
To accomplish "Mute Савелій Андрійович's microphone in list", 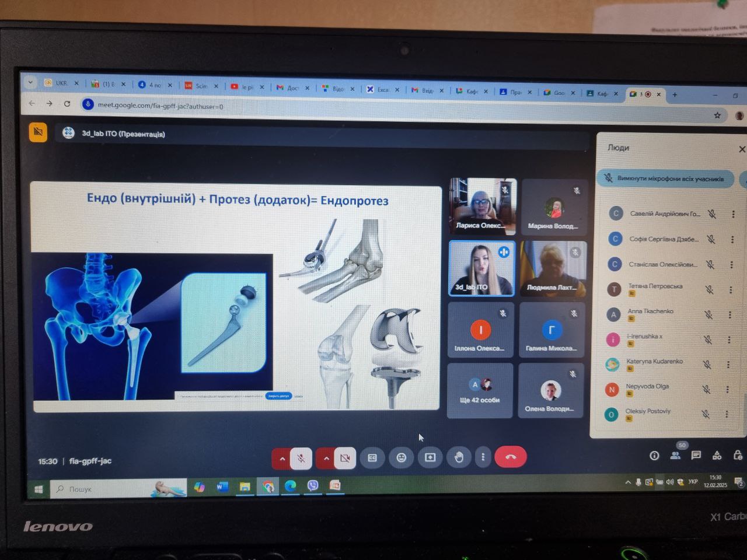I will 712,214.
